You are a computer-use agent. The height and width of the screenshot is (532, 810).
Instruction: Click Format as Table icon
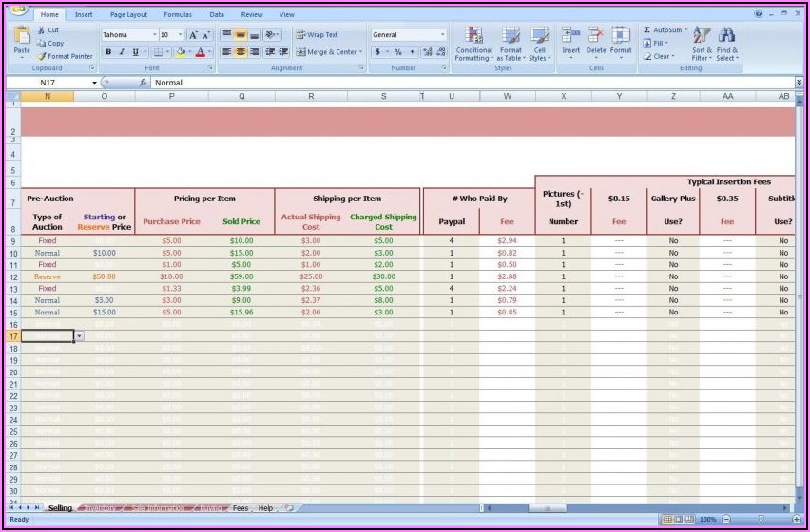pos(511,43)
